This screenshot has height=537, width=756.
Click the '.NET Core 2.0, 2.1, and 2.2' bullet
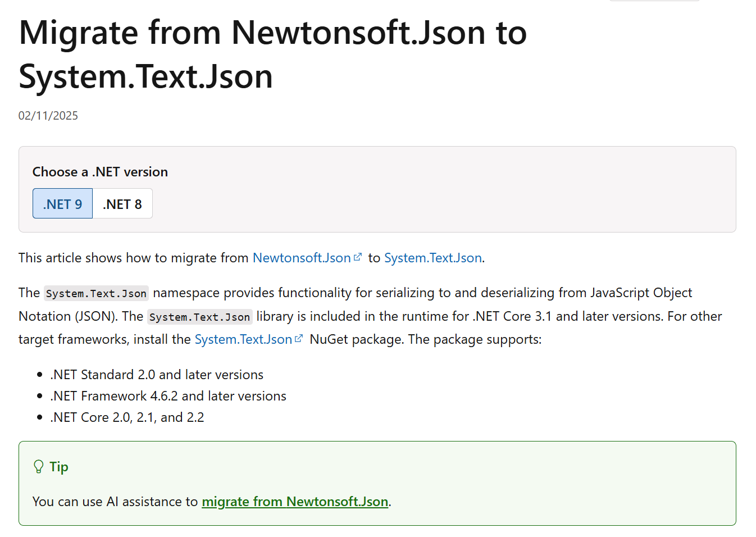(x=127, y=417)
